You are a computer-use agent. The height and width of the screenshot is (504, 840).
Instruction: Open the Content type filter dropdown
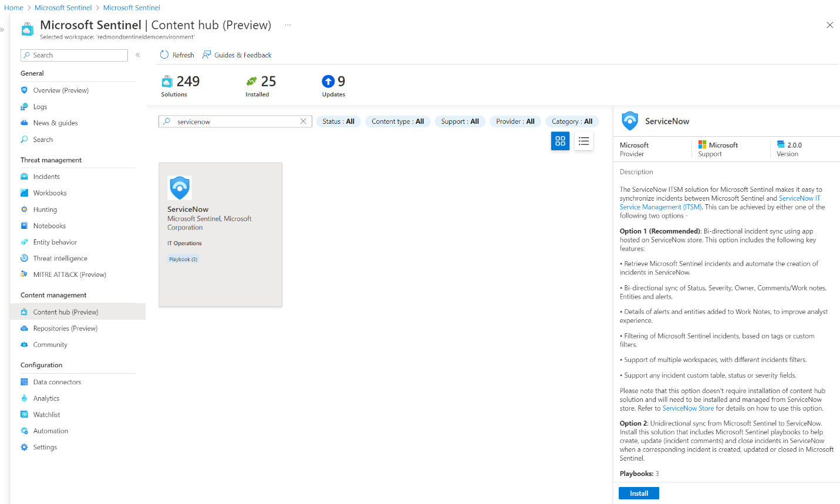tap(398, 121)
